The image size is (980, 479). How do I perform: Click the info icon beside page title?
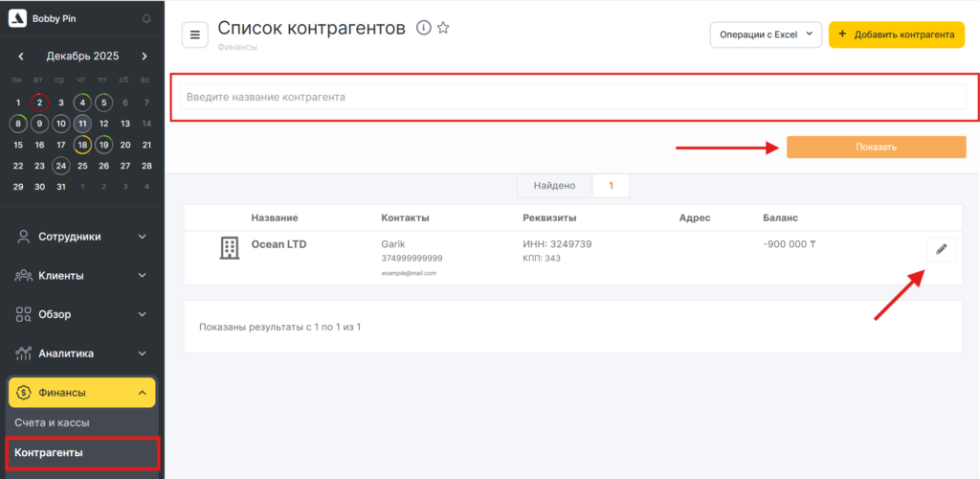tap(424, 28)
